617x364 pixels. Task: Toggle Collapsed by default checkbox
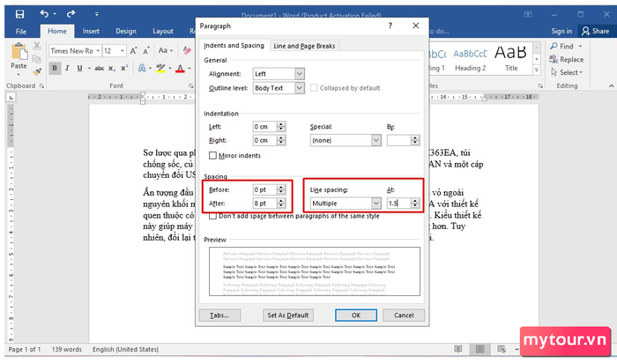(314, 88)
